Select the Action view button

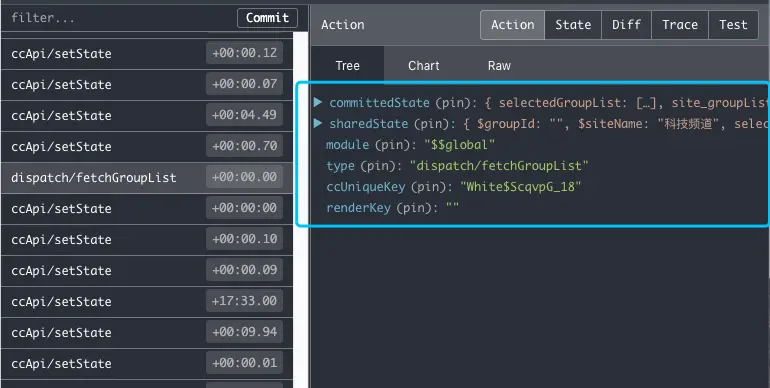[x=513, y=25]
